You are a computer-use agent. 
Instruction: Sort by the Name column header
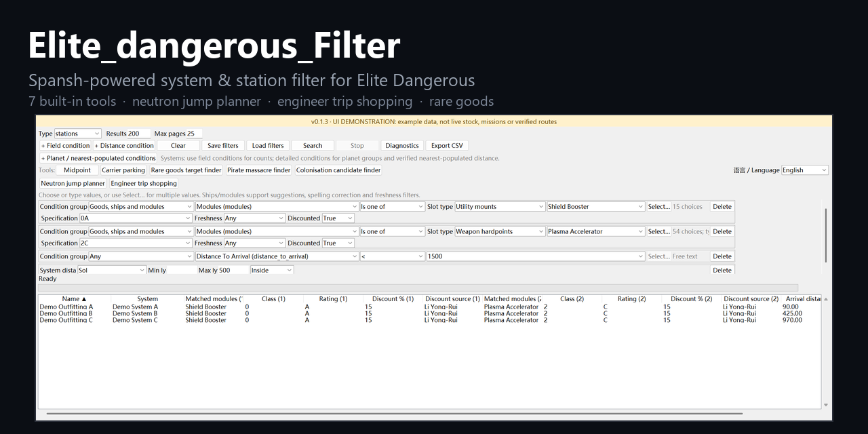[75, 298]
